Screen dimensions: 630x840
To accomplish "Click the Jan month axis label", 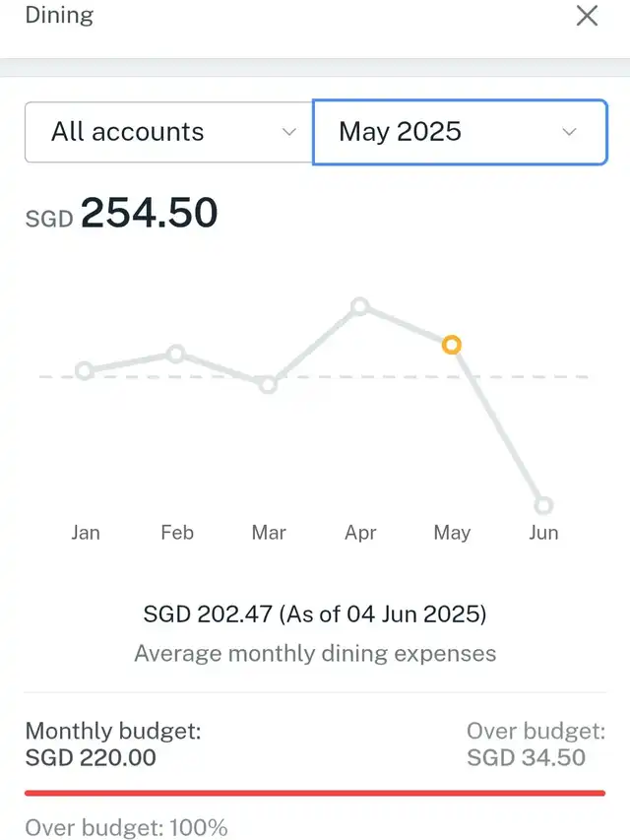I will 86,533.
